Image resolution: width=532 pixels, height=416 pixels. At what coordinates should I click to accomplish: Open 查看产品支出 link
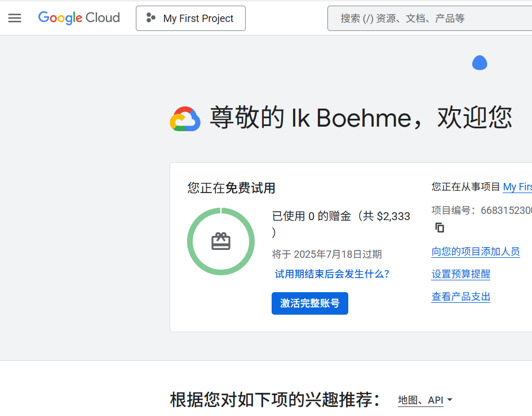(461, 297)
